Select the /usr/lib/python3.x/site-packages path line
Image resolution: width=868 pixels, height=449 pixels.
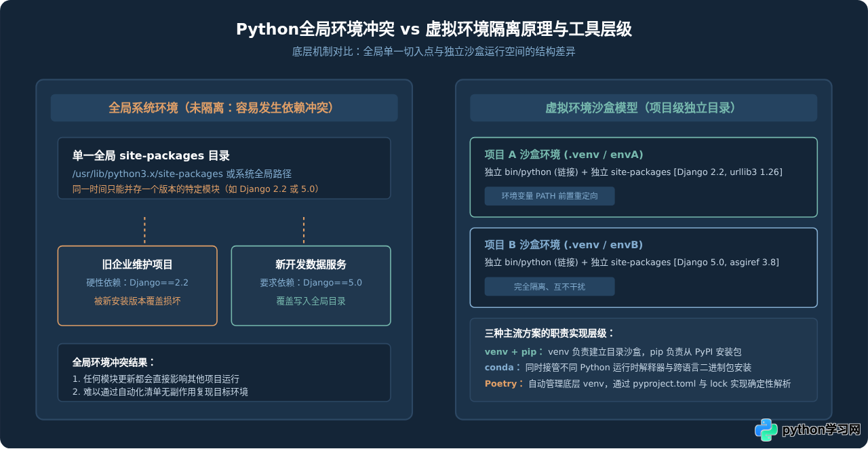[x=182, y=174]
